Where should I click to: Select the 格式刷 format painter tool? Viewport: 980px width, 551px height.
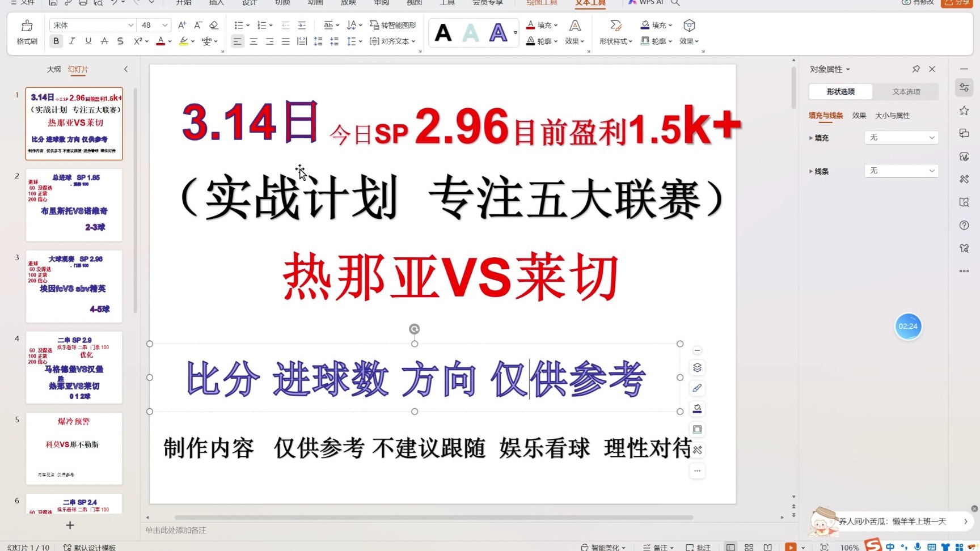coord(26,32)
